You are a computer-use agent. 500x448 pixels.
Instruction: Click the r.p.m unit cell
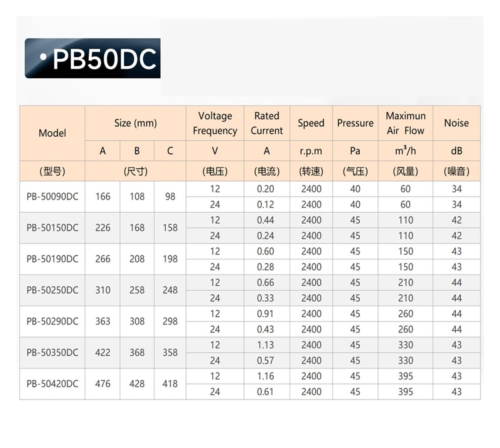point(311,151)
